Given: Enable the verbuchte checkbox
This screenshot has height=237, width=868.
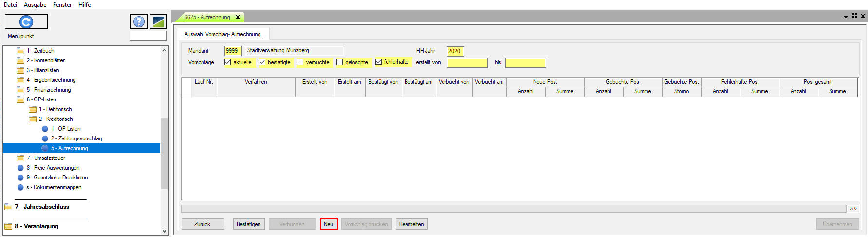Looking at the screenshot, I should (x=300, y=62).
